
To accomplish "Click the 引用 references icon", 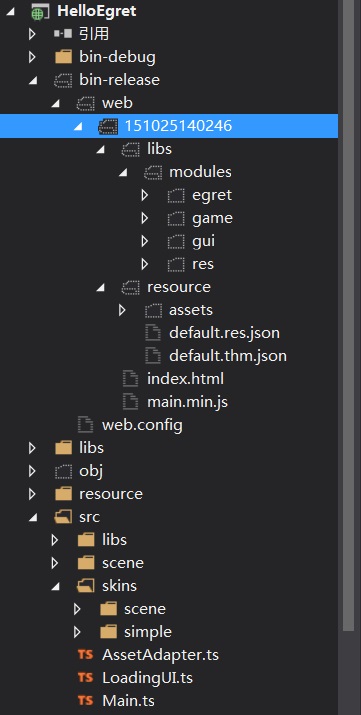I will [x=63, y=34].
